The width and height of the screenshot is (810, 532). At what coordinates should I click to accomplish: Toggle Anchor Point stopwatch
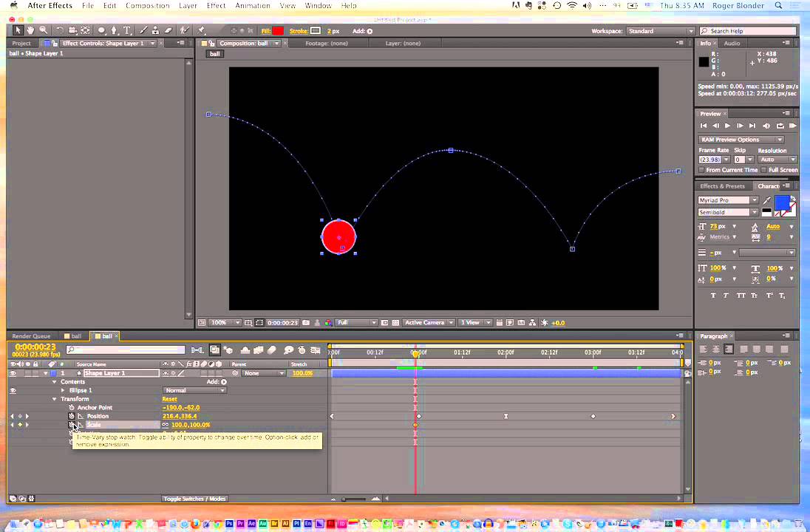[72, 408]
